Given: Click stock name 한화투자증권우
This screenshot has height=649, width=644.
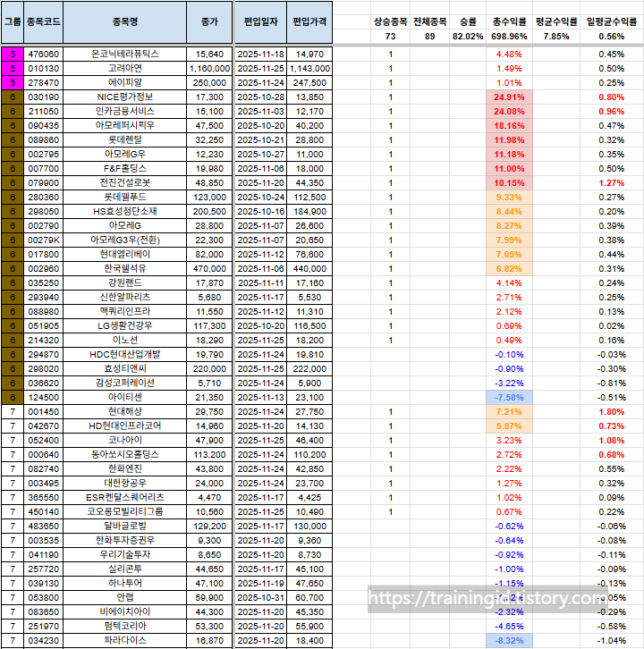Looking at the screenshot, I should click(124, 541).
